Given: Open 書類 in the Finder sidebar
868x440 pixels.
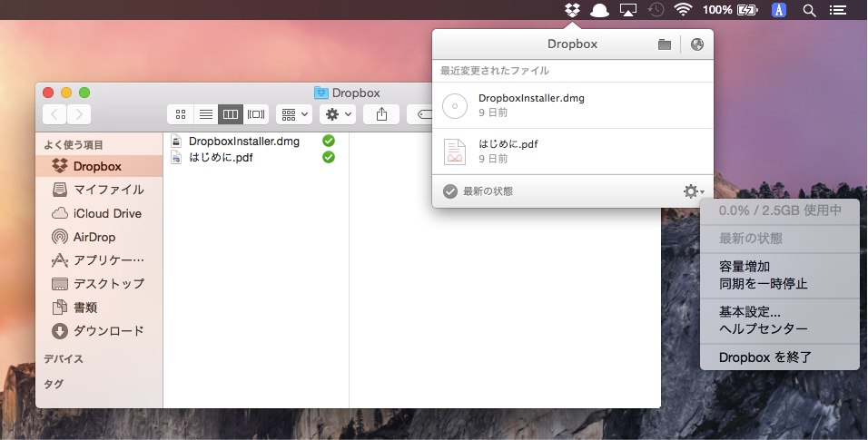Looking at the screenshot, I should [99, 308].
